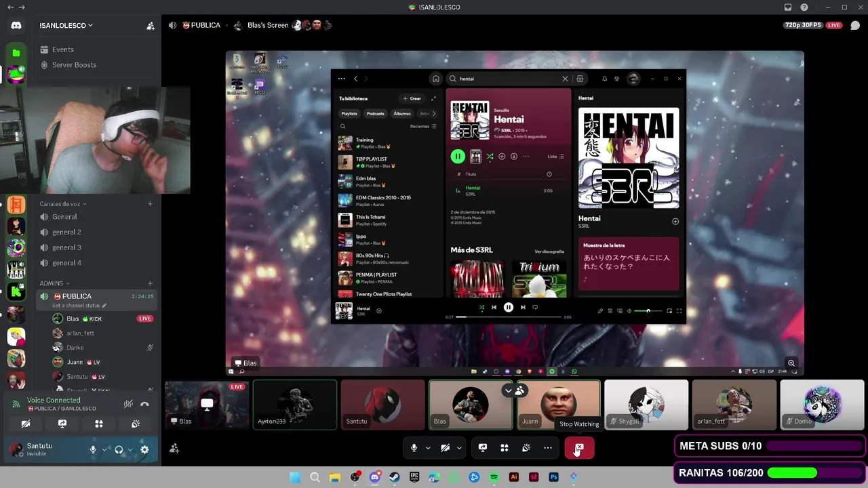Open camera options arrow in call bar
The height and width of the screenshot is (488, 868).
pyautogui.click(x=459, y=448)
